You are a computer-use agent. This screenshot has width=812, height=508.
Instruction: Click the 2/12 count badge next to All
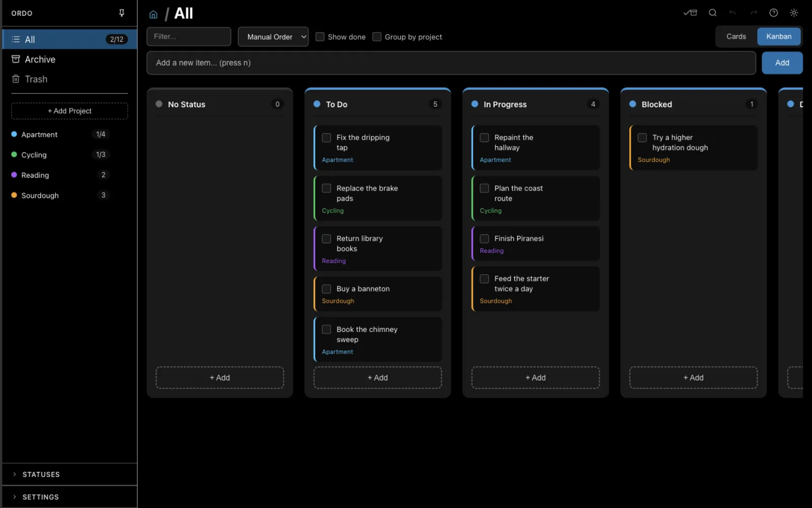pos(117,39)
